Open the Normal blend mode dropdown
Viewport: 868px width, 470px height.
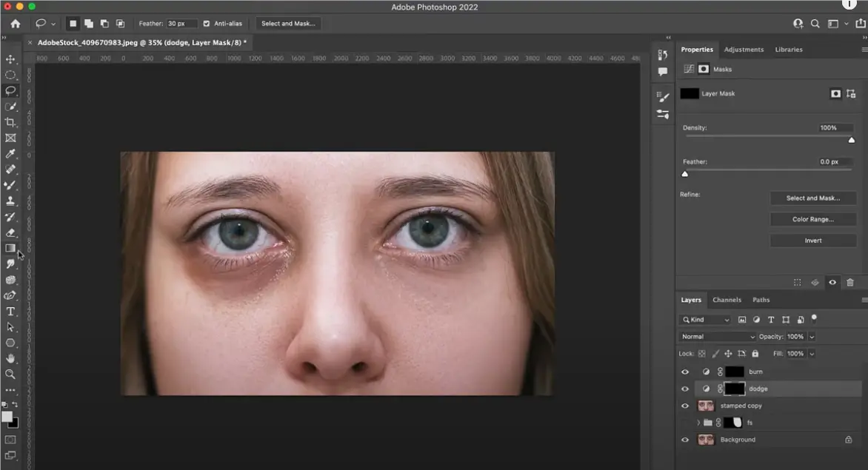(x=718, y=336)
